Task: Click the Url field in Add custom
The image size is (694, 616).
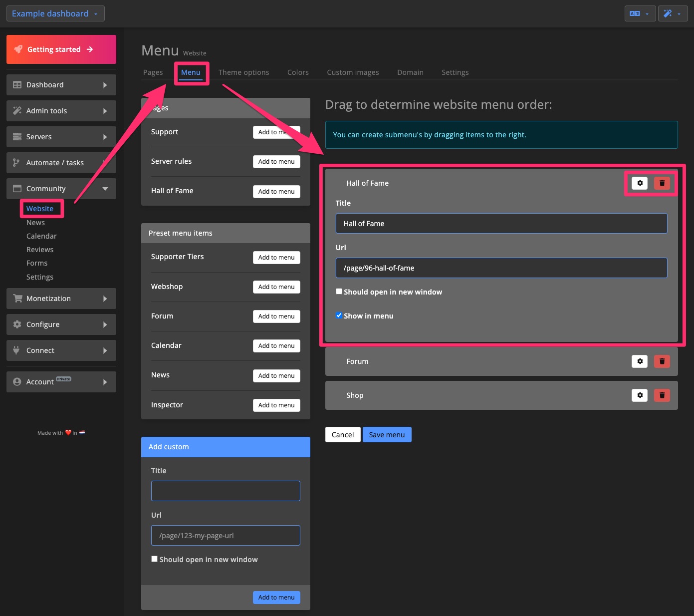Action: click(225, 535)
